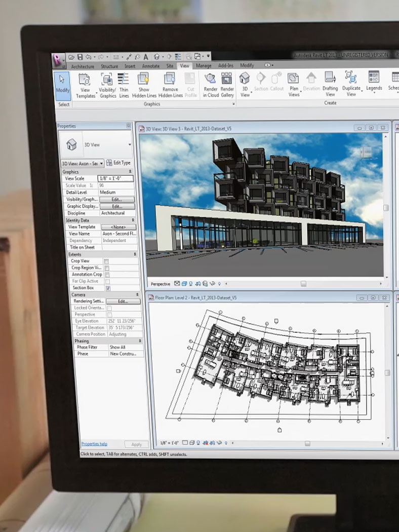
Task: Toggle Far Clip Active checkbox
Action: (x=107, y=281)
